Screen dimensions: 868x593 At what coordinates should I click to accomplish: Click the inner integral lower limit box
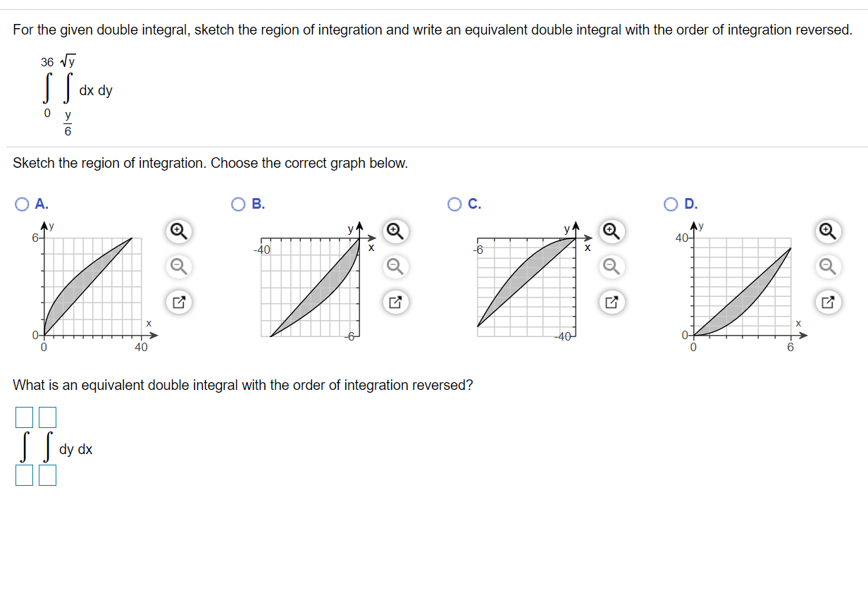point(46,475)
